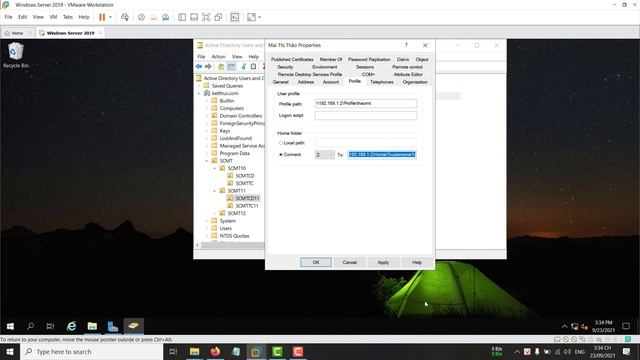Click the horizontal scrollbar under the AD tree

[x=233, y=245]
